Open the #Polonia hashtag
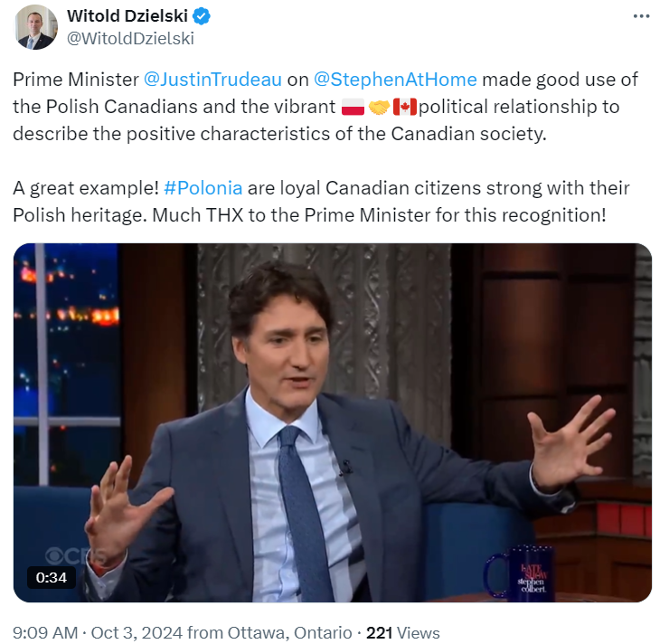The width and height of the screenshot is (669, 644). [203, 188]
